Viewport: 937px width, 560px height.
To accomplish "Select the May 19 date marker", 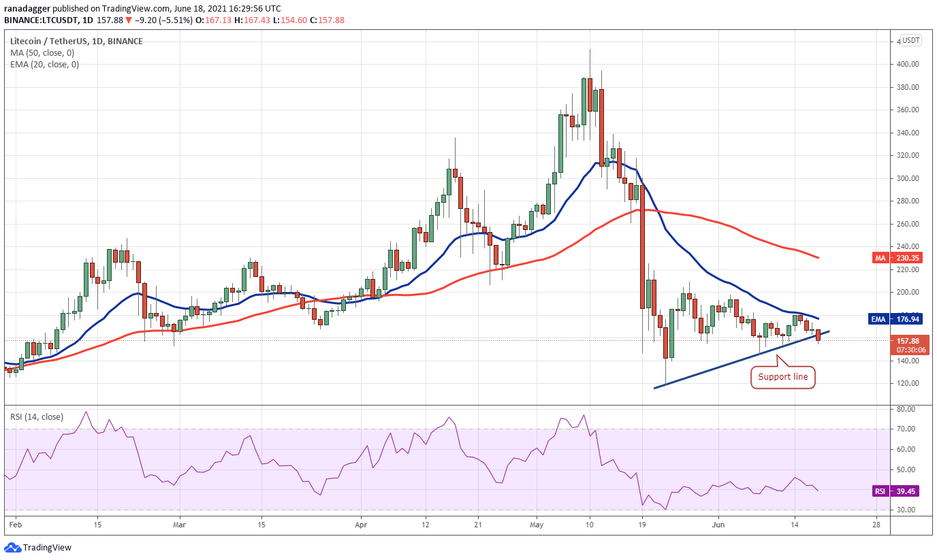I will pos(642,525).
